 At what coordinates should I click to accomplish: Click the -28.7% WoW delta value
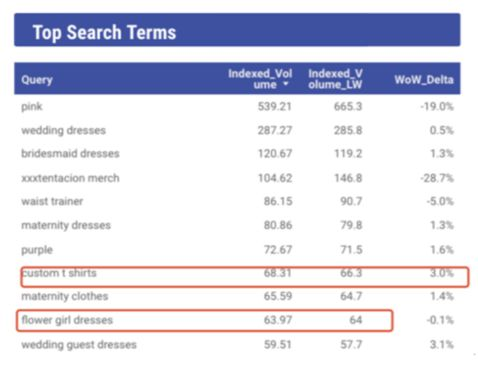click(437, 178)
